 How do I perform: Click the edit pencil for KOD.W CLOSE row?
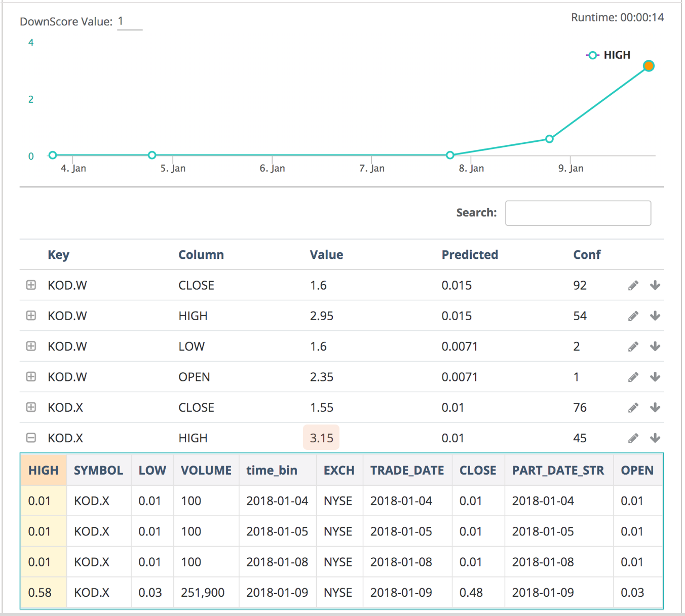[633, 285]
